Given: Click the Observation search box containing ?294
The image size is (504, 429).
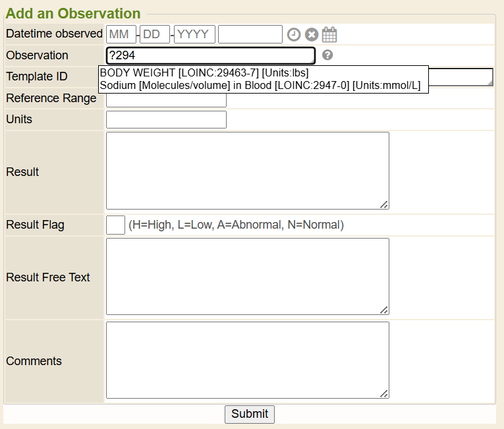Looking at the screenshot, I should (210, 56).
